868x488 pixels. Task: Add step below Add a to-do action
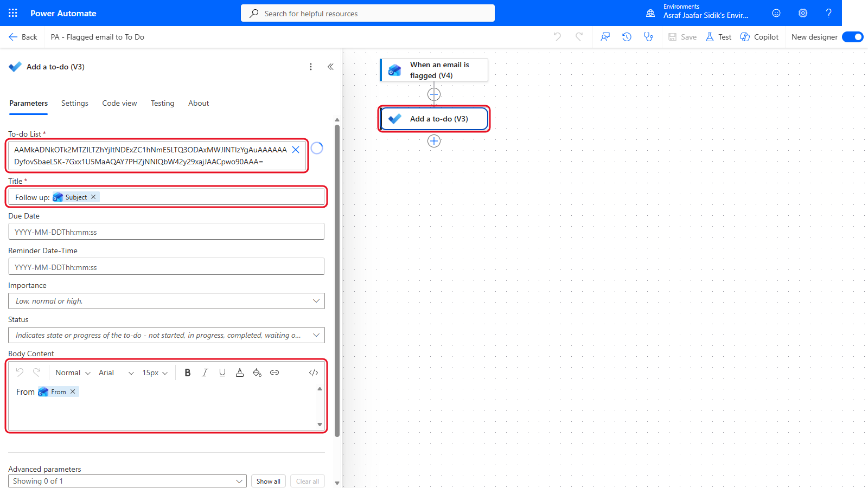[434, 141]
